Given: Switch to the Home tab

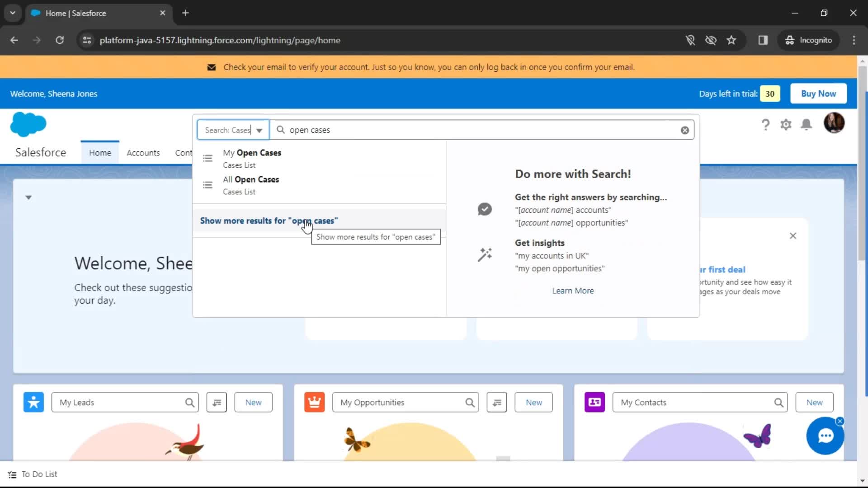Looking at the screenshot, I should click(x=100, y=153).
